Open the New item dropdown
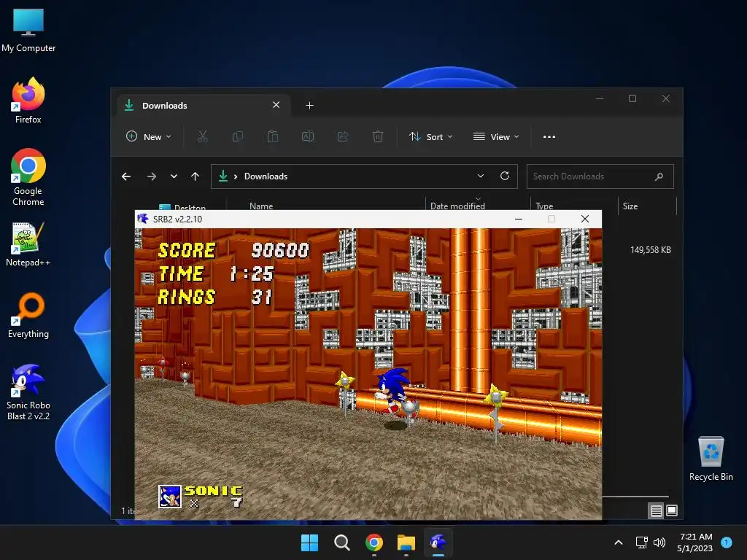The width and height of the screenshot is (747, 560). pos(148,136)
